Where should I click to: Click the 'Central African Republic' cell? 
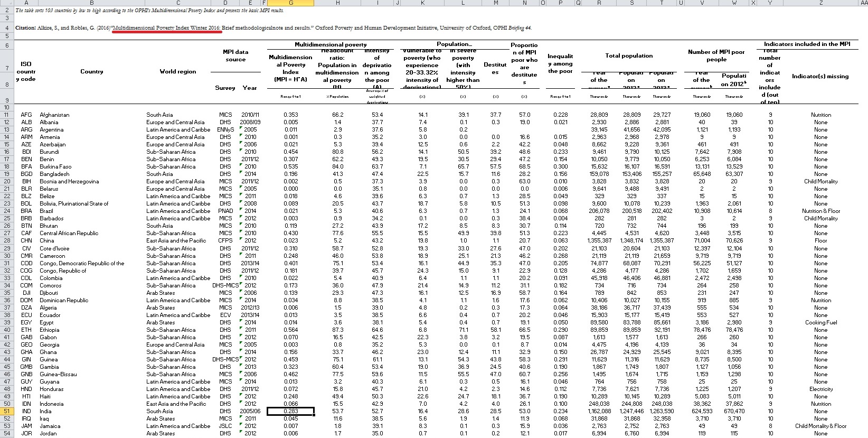[69, 233]
